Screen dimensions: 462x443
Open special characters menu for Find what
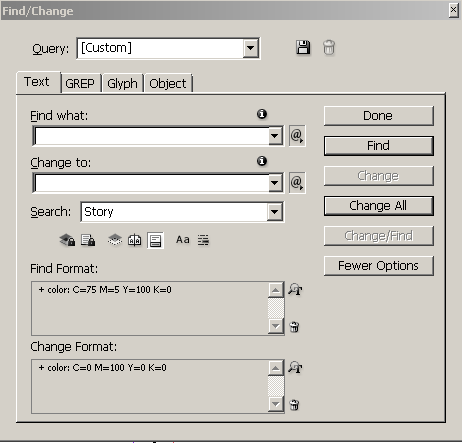[x=297, y=136]
